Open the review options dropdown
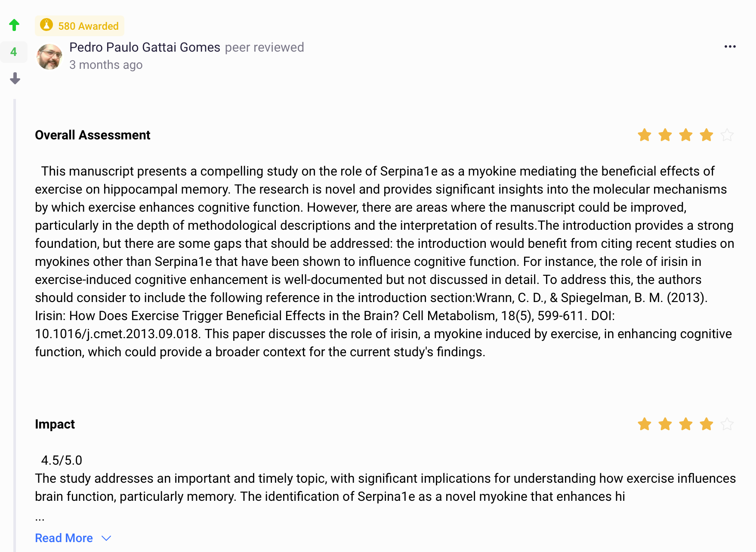 click(730, 46)
